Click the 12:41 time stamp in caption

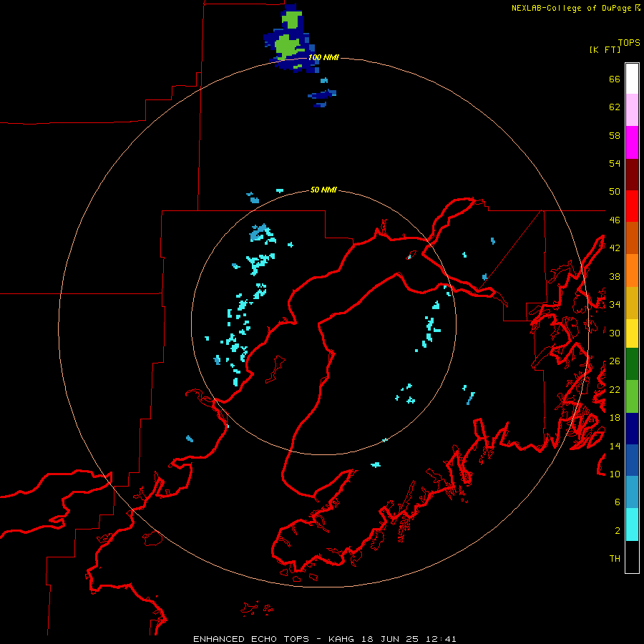[441, 639]
